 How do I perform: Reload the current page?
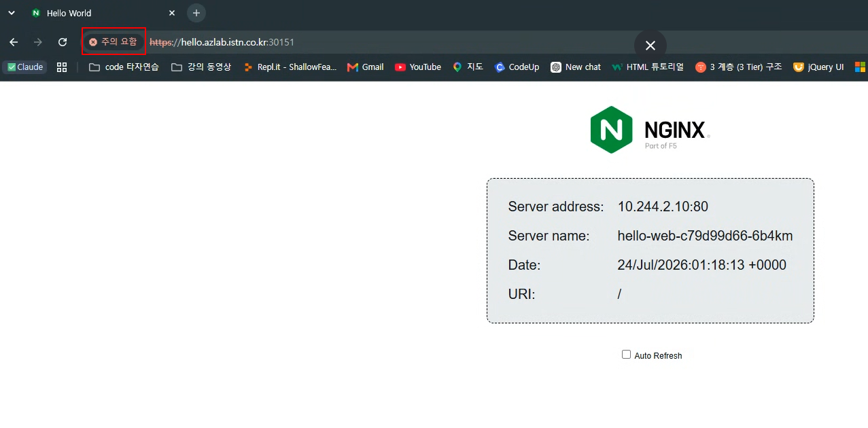pyautogui.click(x=63, y=42)
